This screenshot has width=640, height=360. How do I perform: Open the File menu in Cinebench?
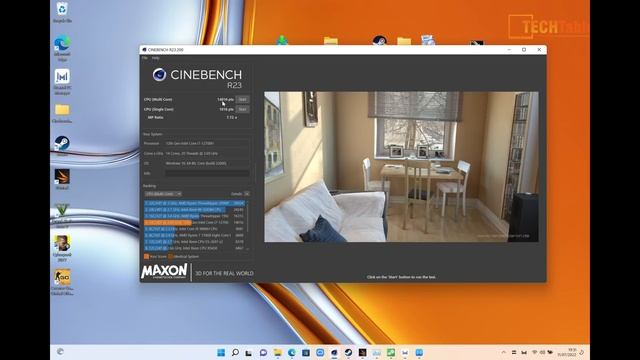pyautogui.click(x=144, y=58)
